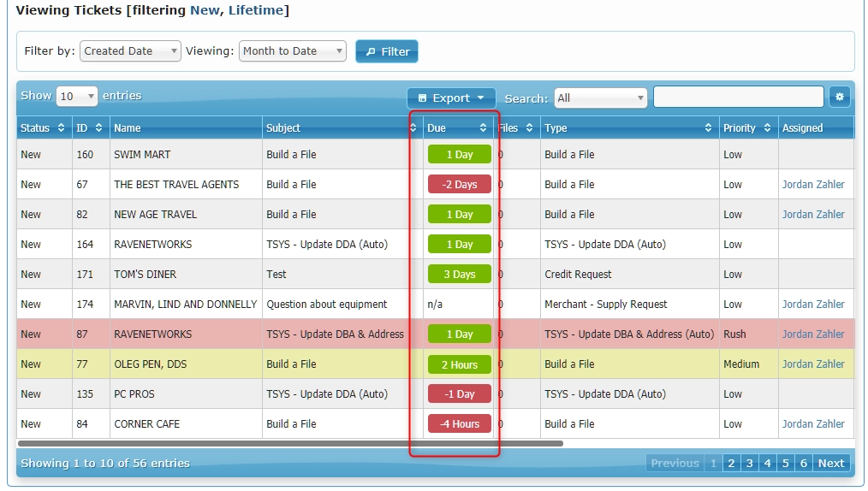This screenshot has height=491, width=868.
Task: Go to the Next page of tickets
Action: point(830,464)
